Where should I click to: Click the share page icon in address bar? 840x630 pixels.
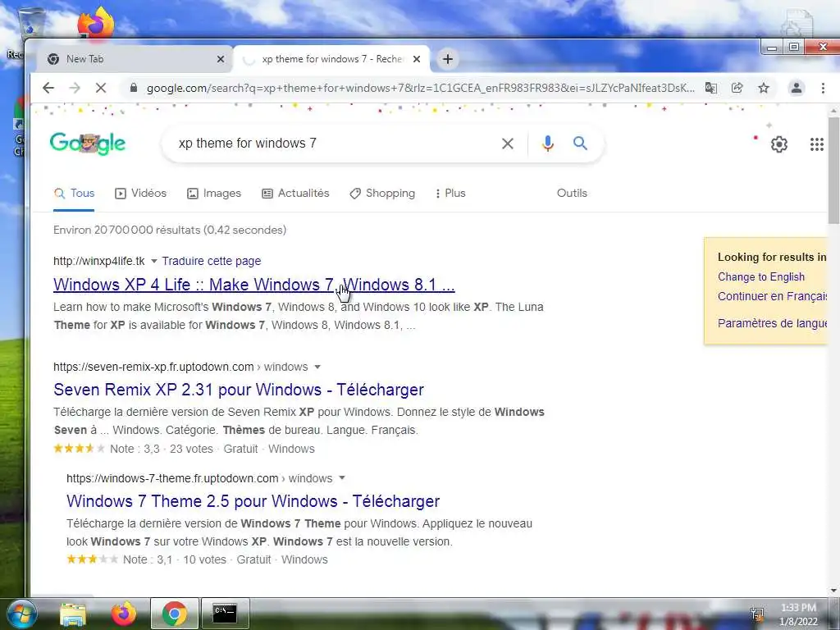click(x=737, y=88)
